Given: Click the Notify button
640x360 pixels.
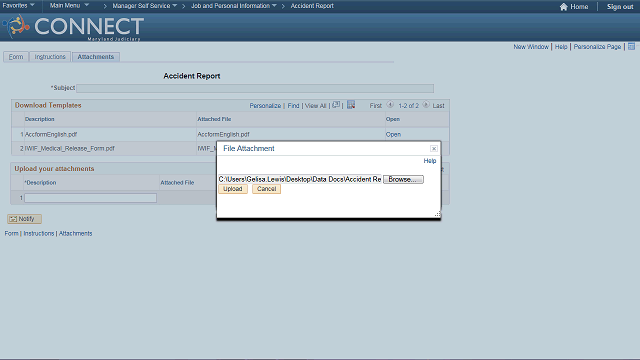Looking at the screenshot, I should [x=24, y=219].
